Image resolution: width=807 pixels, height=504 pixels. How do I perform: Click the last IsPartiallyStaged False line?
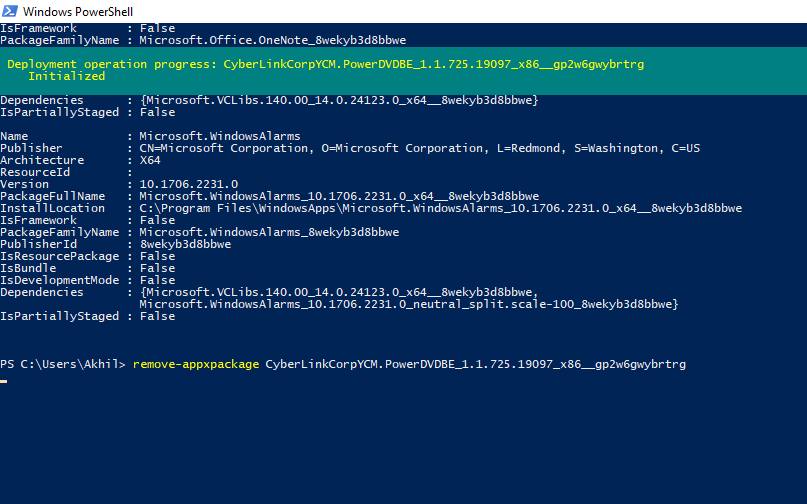[x=87, y=316]
